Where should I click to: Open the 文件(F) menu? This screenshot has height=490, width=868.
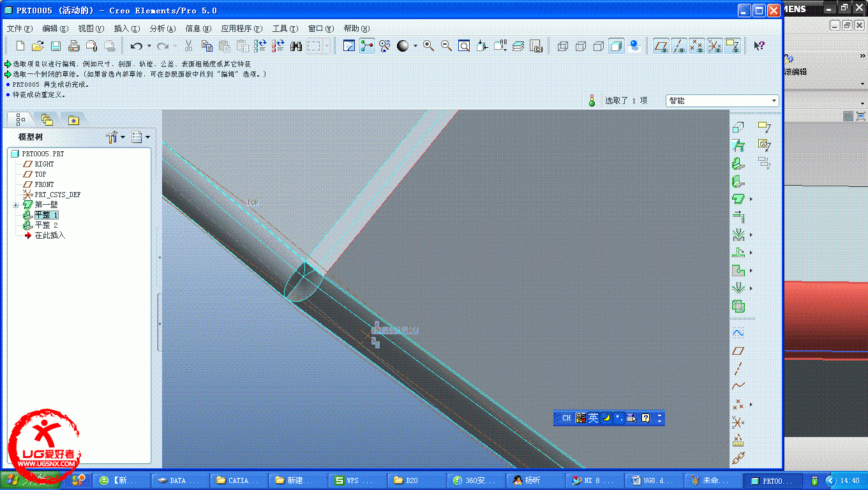19,29
